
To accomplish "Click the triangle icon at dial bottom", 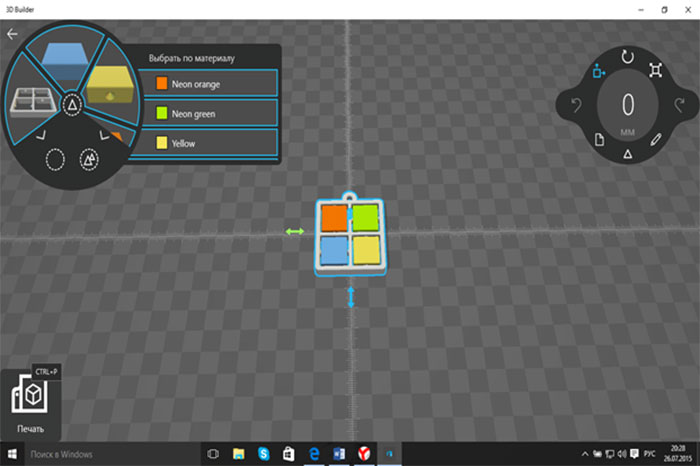I will pyautogui.click(x=628, y=154).
